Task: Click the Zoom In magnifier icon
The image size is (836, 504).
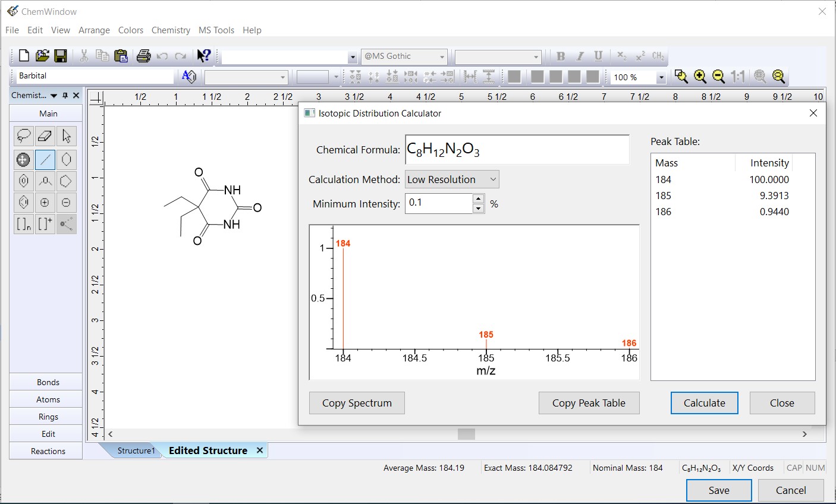Action: 700,77
